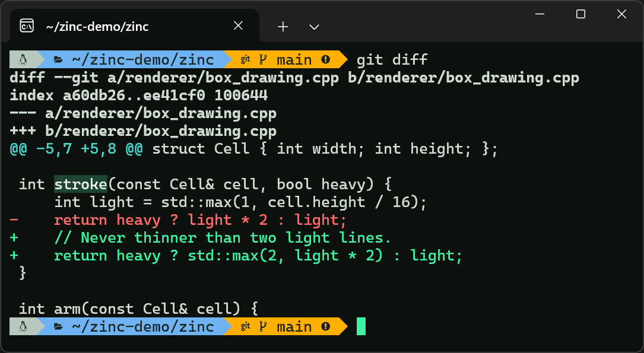
Task: Click the 'index a60db26..ee41cf0 100644' line
Action: 139,96
